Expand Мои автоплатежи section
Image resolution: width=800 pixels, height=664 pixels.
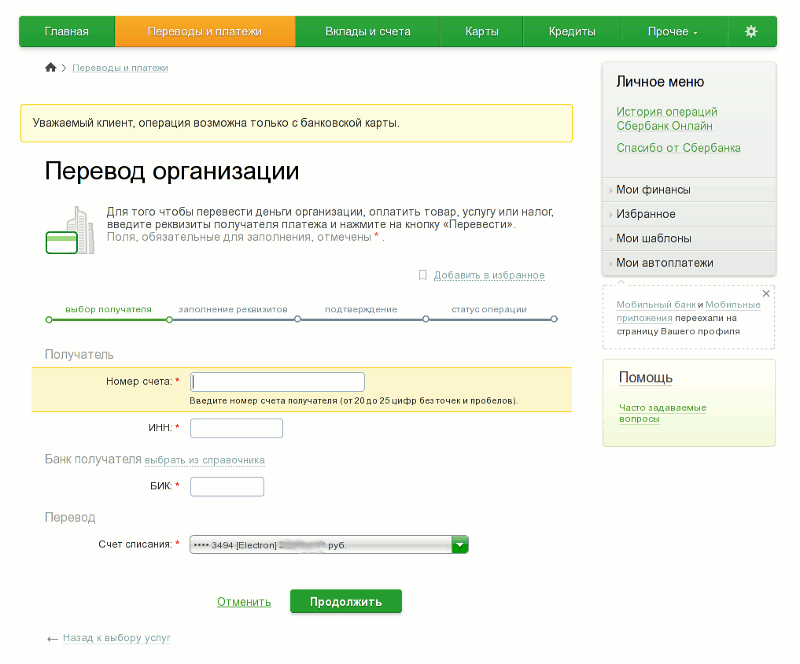[x=664, y=263]
